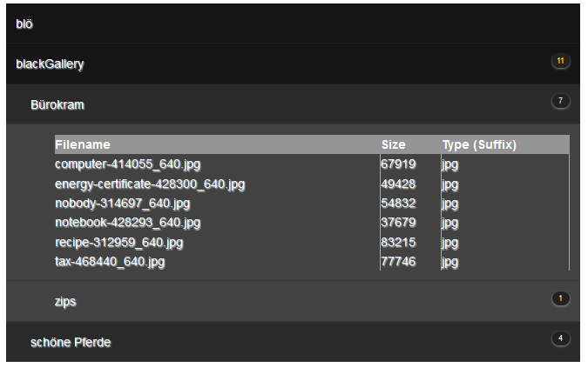
Task: Select energy-certificate-428300_640.jpg in the list
Action: [x=150, y=184]
